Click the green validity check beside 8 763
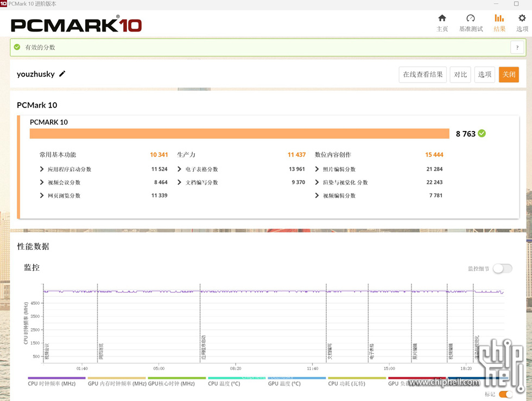The width and height of the screenshot is (532, 401). [482, 134]
